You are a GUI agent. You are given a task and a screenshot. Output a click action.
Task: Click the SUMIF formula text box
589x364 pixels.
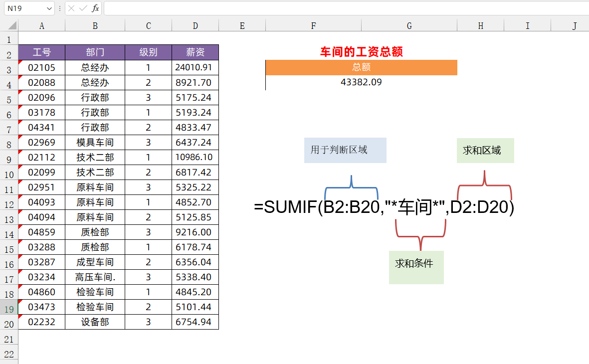(384, 205)
